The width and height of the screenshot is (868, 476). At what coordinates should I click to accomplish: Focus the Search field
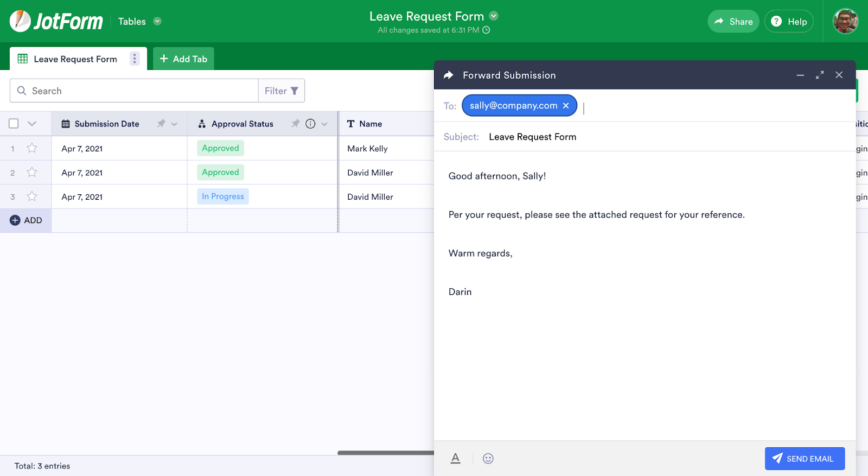pyautogui.click(x=134, y=91)
